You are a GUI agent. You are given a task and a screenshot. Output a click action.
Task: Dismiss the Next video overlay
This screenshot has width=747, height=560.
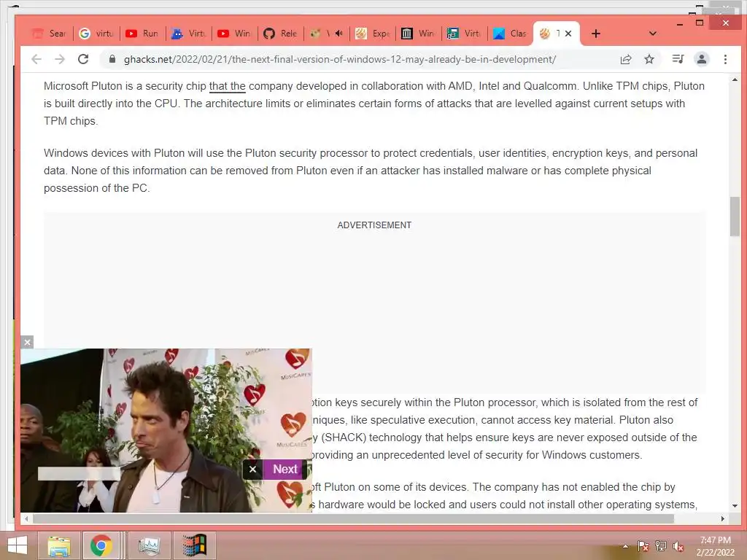click(x=253, y=469)
